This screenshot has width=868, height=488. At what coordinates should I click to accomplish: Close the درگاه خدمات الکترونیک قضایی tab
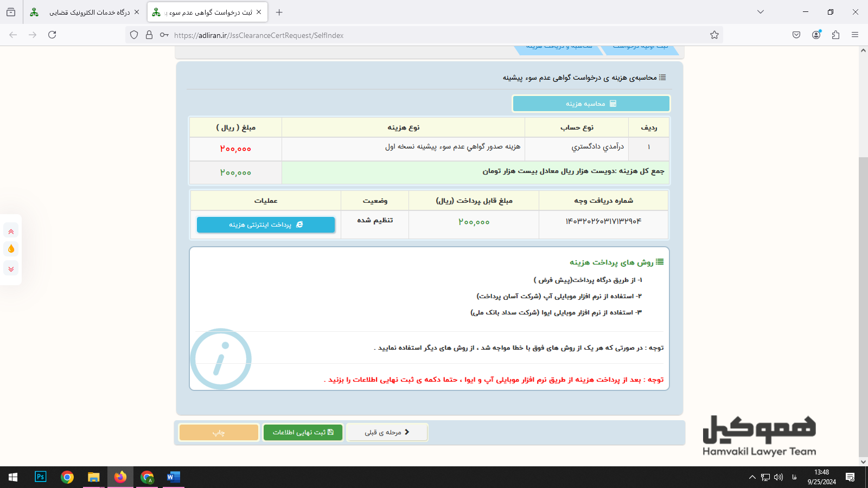[x=136, y=12]
